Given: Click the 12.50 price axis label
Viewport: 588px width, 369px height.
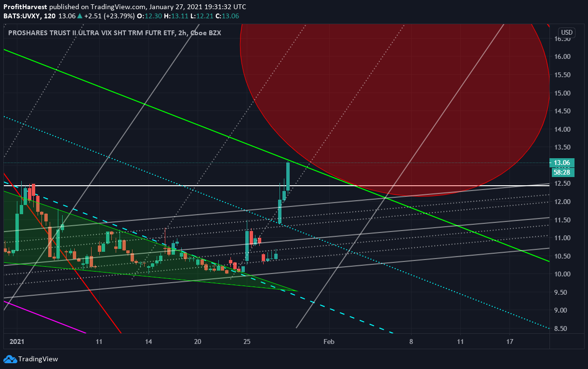Looking at the screenshot, I should [x=562, y=184].
